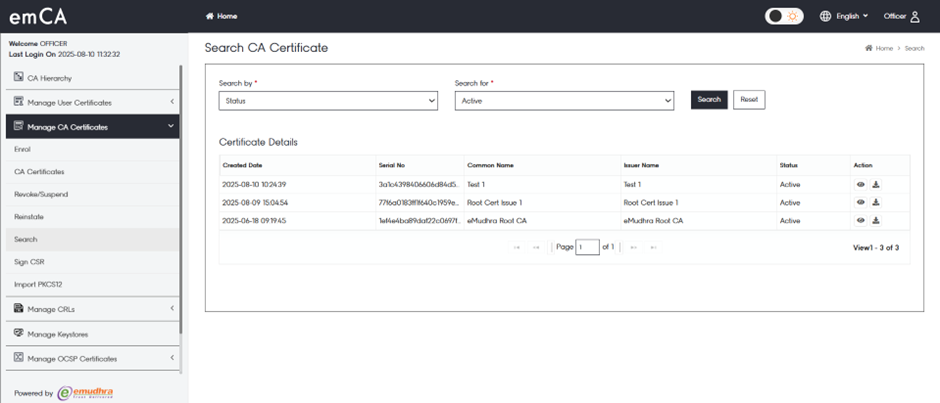
Task: Click the Officer user profile icon
Action: [x=914, y=16]
